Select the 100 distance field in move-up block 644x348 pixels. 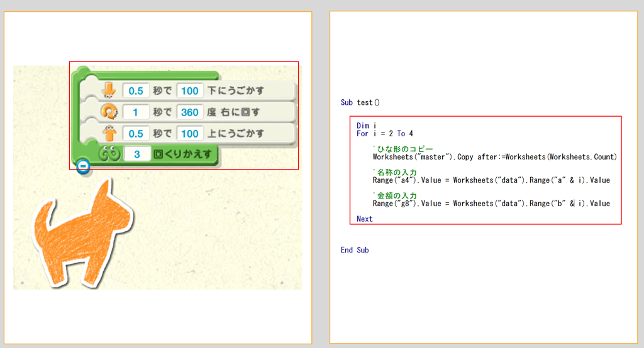click(190, 133)
